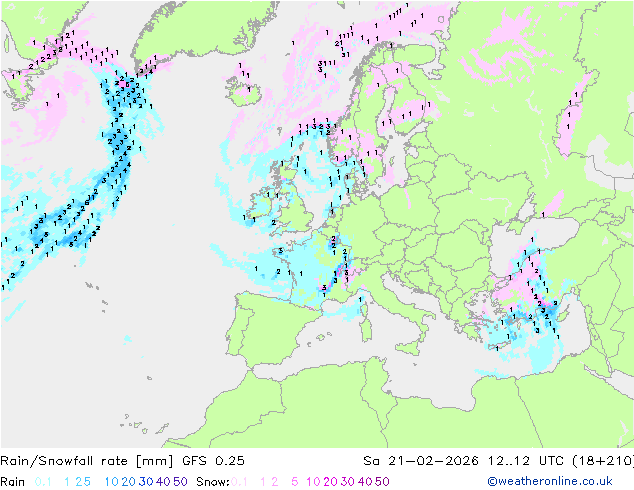The height and width of the screenshot is (490, 634).
Task: Pick the rain legend 50 color value
Action: (180, 482)
